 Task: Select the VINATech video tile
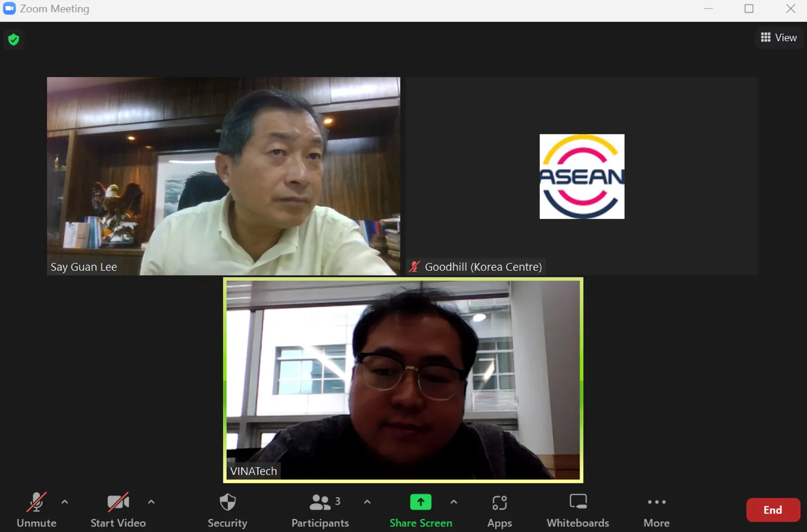pyautogui.click(x=403, y=380)
